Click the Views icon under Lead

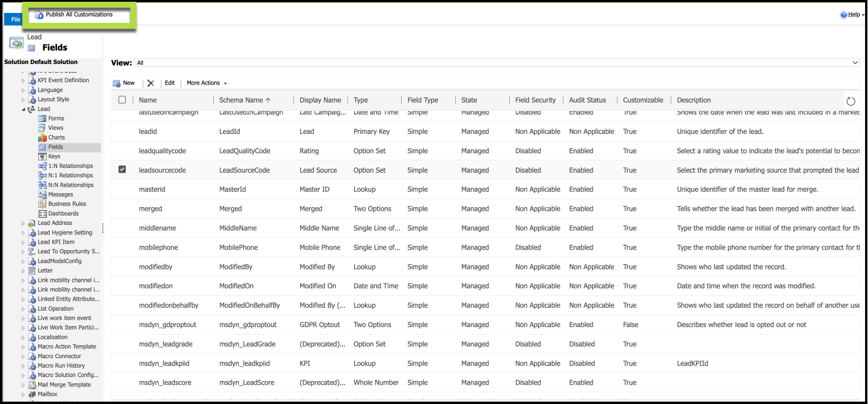[42, 128]
